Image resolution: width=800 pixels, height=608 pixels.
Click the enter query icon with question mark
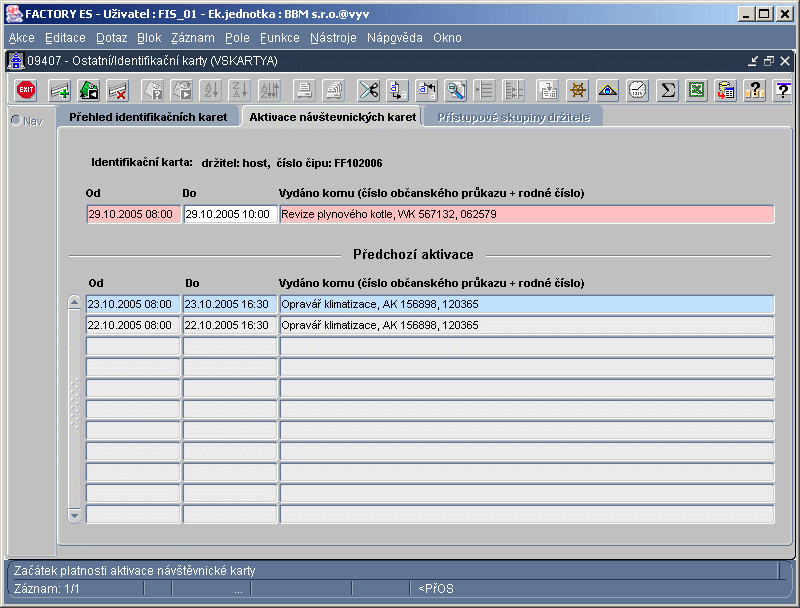(152, 90)
